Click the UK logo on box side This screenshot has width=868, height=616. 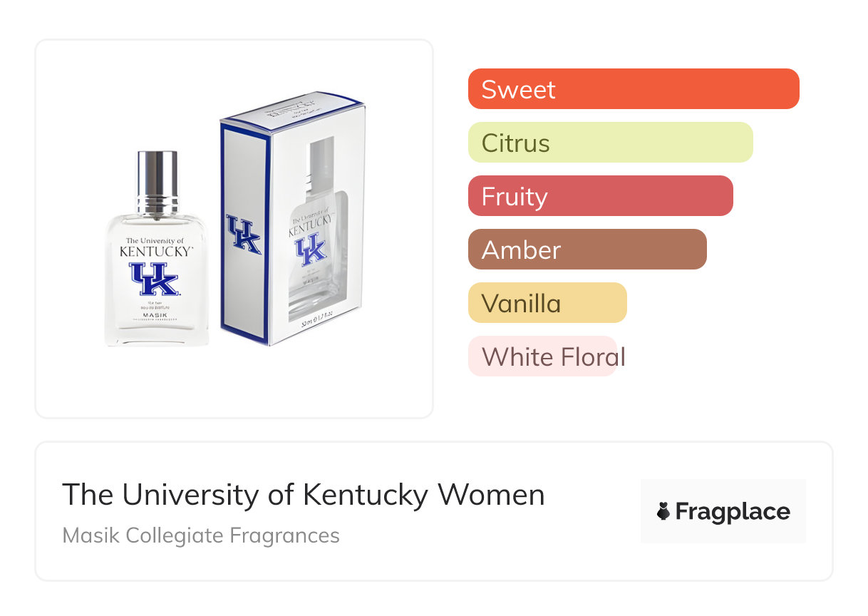pyautogui.click(x=243, y=234)
